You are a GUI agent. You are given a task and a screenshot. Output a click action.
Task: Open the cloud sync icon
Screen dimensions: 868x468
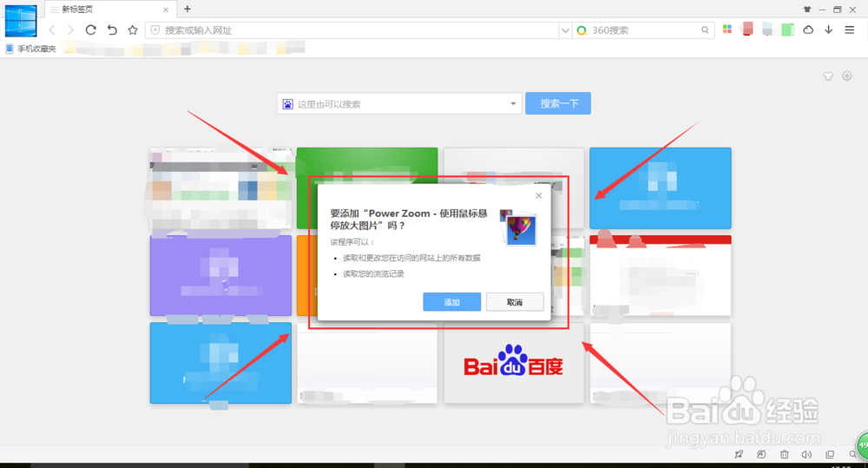[x=808, y=30]
